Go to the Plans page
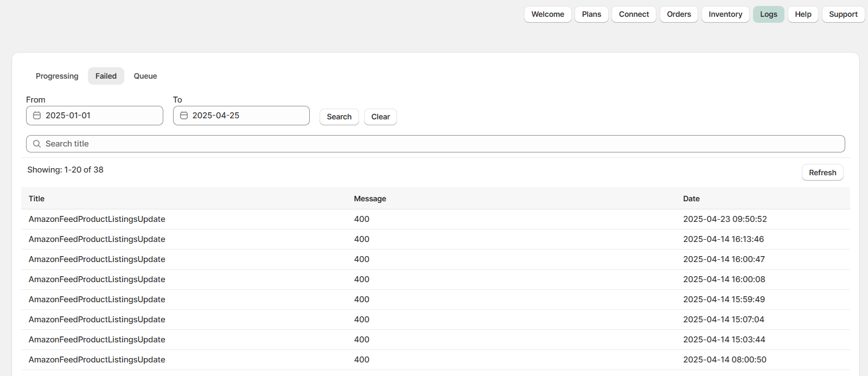 click(591, 14)
